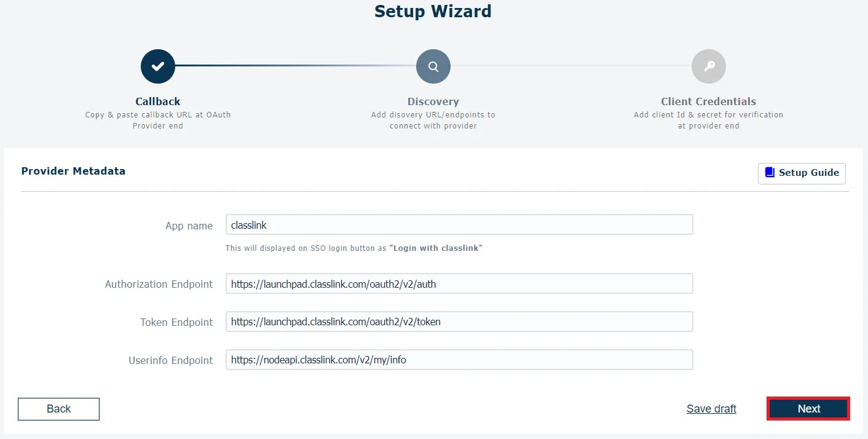The image size is (868, 439).
Task: Open the Setup Guide
Action: pos(802,173)
